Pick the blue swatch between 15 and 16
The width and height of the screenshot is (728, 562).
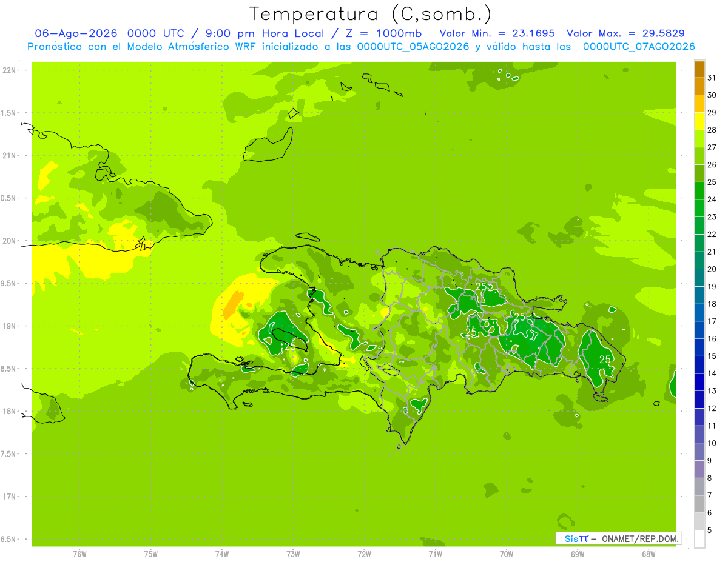coord(699,347)
